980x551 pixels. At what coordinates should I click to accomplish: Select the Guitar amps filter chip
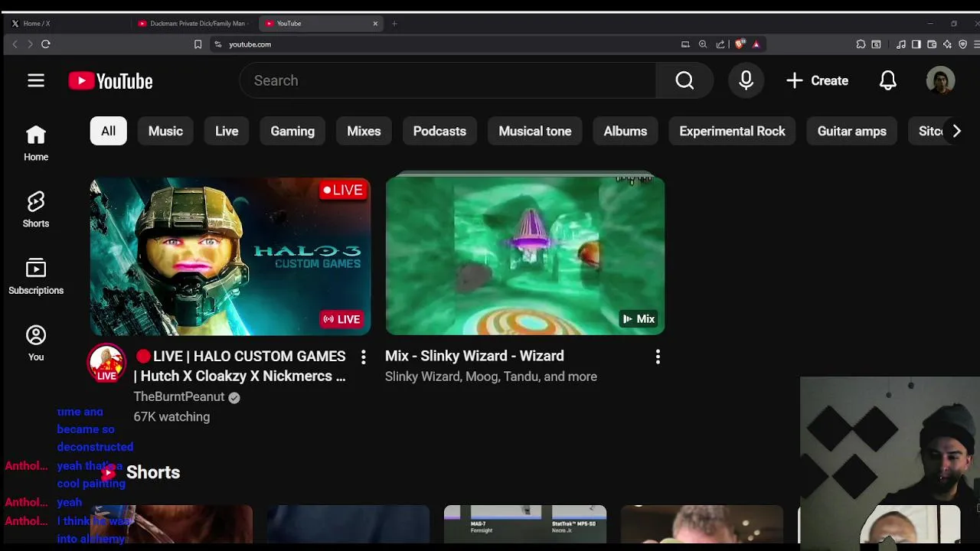[851, 131]
